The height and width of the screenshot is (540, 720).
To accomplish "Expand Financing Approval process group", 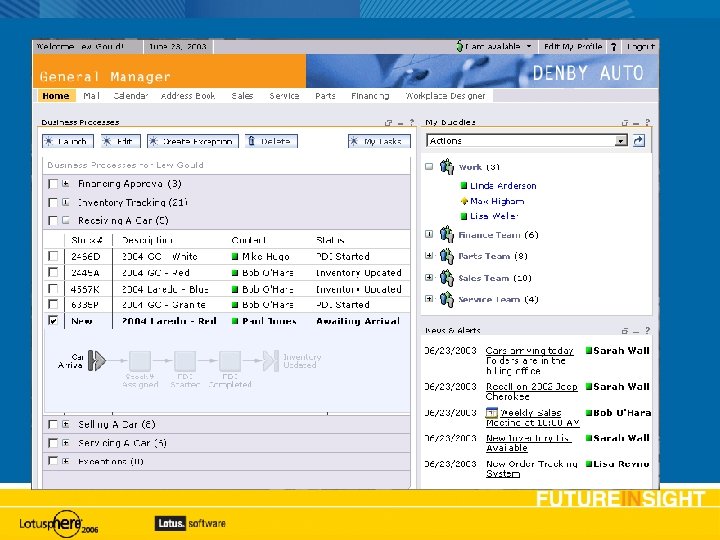I will [66, 184].
